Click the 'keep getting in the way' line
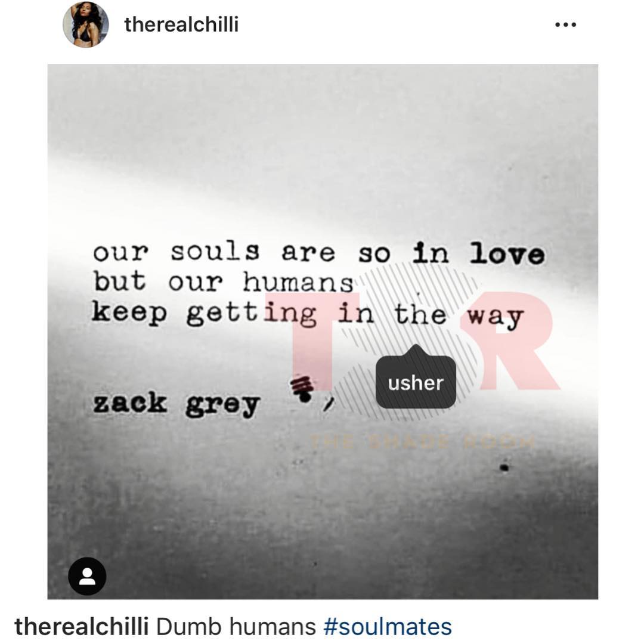 coord(307,315)
